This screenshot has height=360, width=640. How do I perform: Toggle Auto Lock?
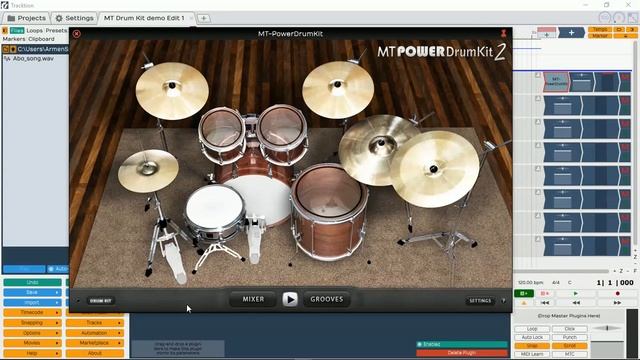(532, 337)
